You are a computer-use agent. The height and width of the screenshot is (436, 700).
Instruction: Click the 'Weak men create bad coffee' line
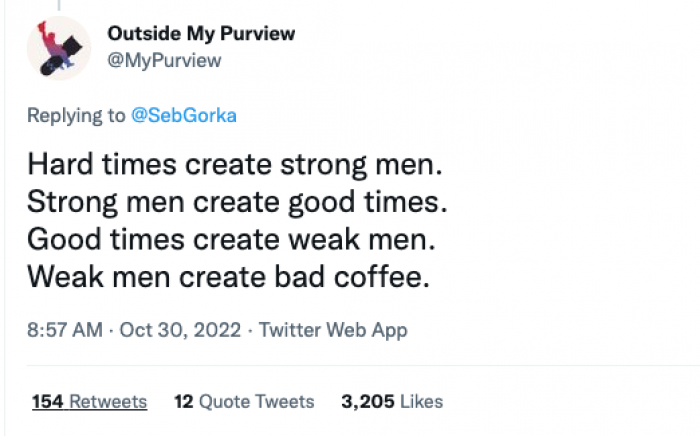point(228,277)
